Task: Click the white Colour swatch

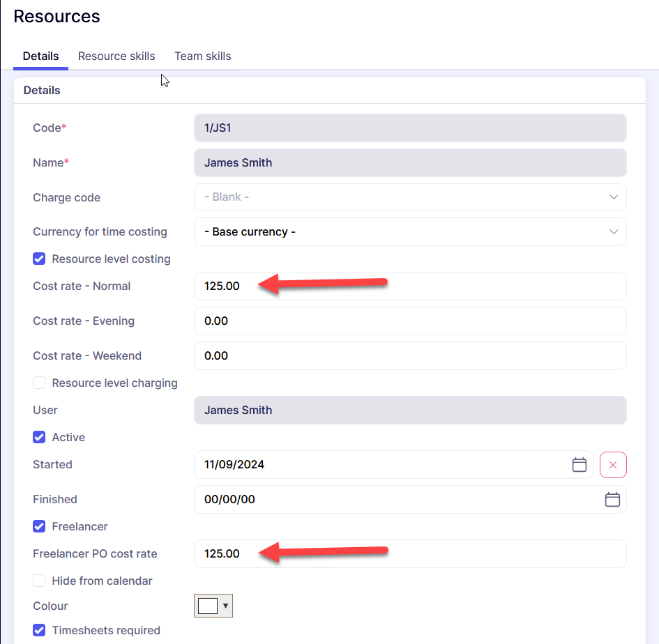Action: pyautogui.click(x=208, y=606)
